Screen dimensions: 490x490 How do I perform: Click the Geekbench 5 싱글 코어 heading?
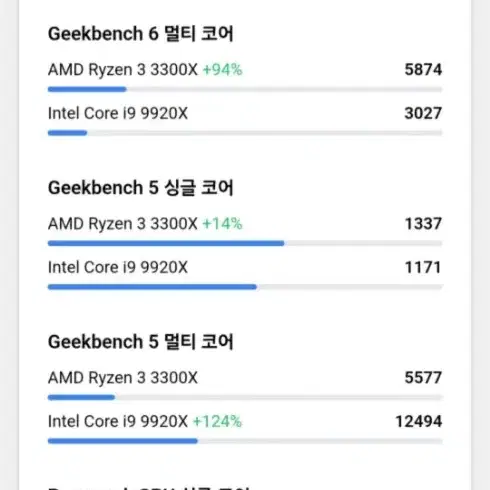click(x=140, y=188)
